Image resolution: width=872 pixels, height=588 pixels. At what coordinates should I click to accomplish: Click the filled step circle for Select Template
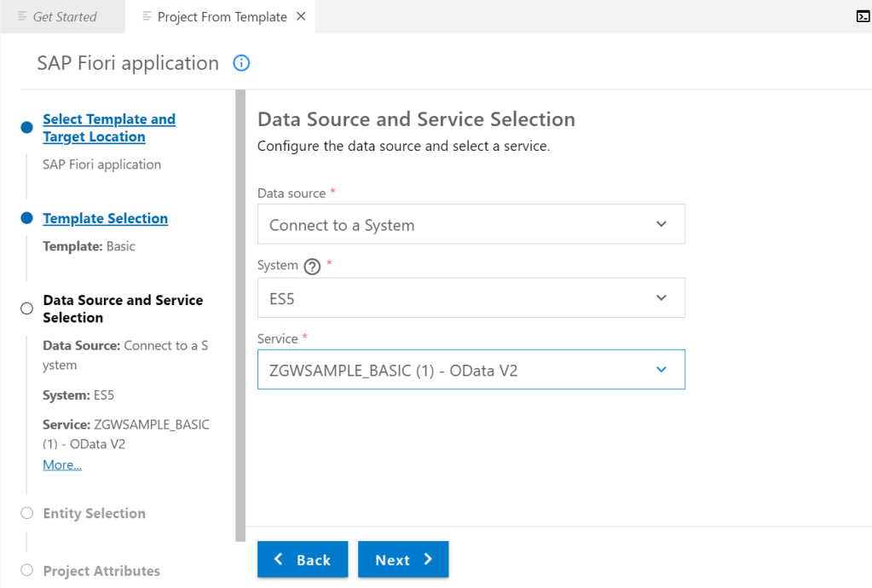pos(26,128)
